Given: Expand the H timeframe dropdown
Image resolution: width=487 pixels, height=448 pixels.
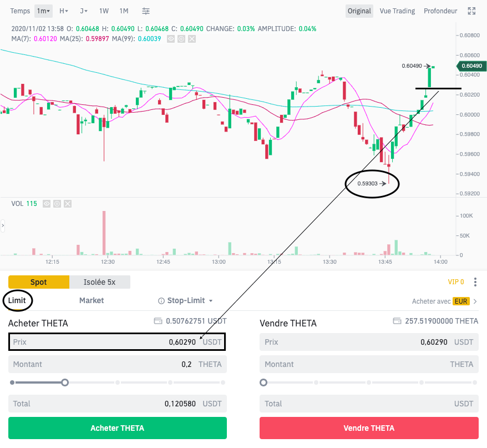Looking at the screenshot, I should pyautogui.click(x=63, y=11).
